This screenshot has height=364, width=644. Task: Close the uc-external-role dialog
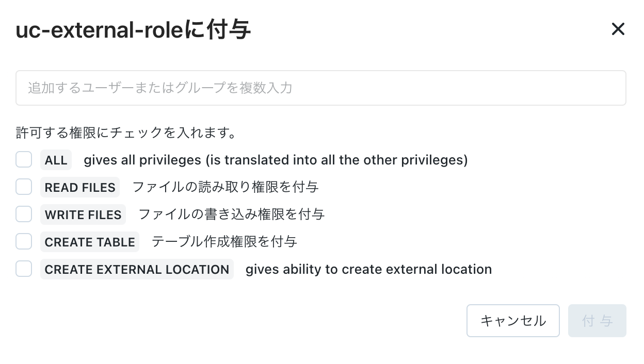tap(618, 29)
